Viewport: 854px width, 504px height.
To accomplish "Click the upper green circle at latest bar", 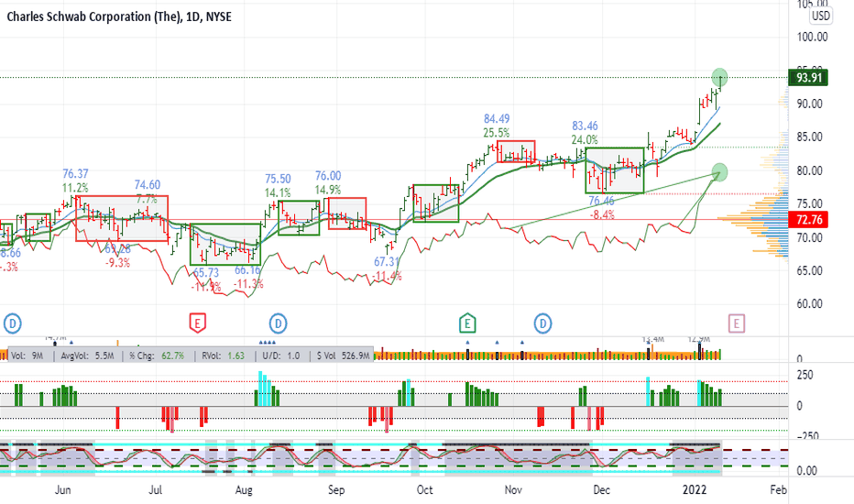I will point(719,77).
